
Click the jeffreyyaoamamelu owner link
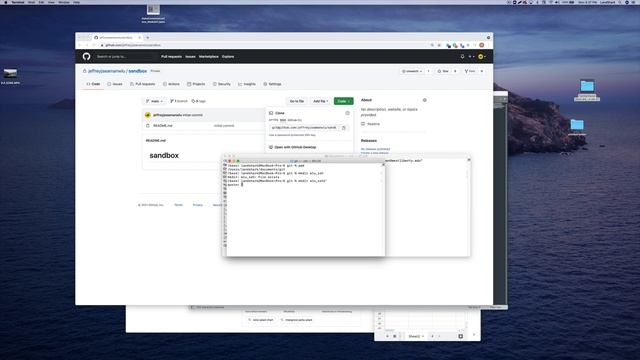point(107,71)
